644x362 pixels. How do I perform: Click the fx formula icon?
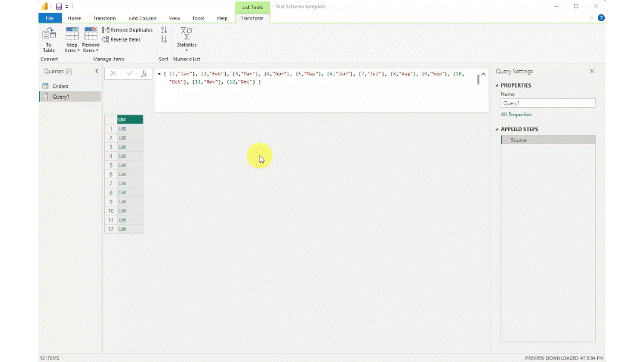144,74
